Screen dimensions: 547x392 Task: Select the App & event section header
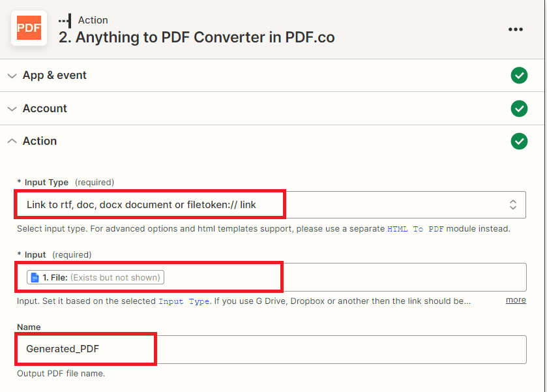click(x=55, y=76)
